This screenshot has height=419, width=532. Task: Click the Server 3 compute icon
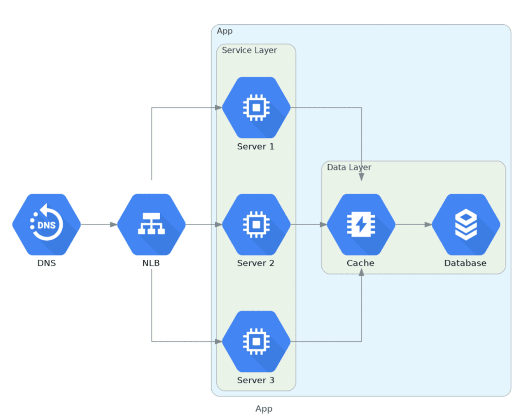click(256, 341)
